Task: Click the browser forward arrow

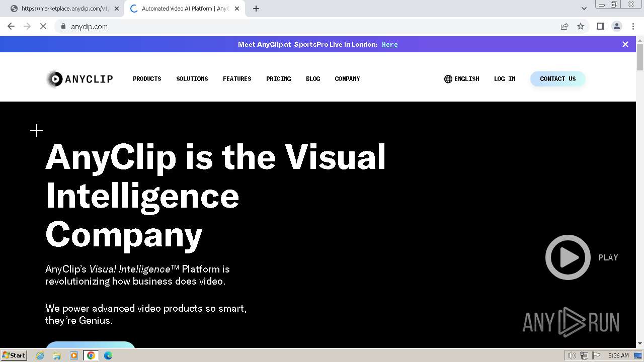Action: point(27,26)
